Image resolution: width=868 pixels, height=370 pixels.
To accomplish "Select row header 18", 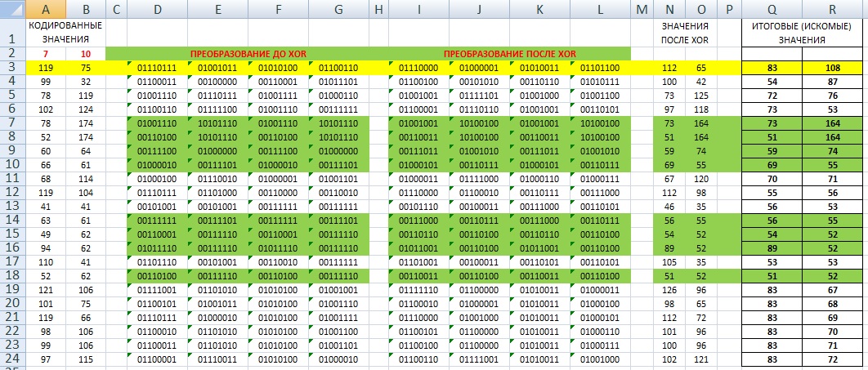I will tap(12, 275).
